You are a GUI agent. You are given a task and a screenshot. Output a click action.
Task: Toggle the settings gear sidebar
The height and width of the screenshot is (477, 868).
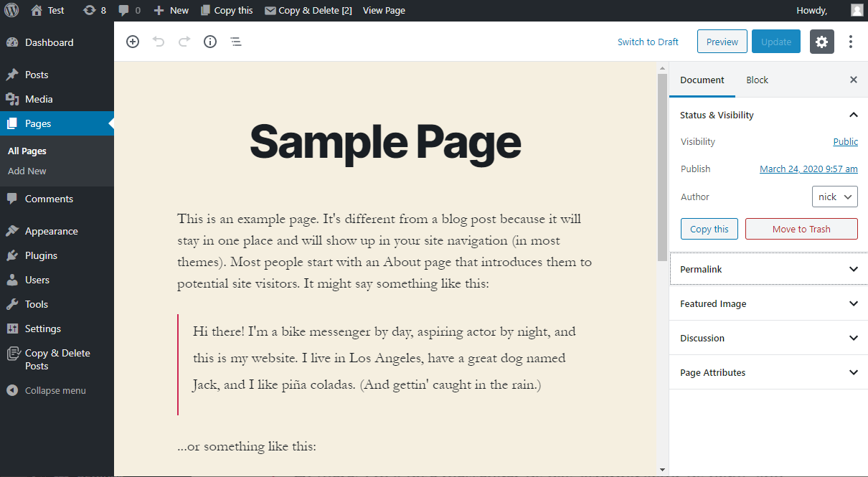coord(822,42)
